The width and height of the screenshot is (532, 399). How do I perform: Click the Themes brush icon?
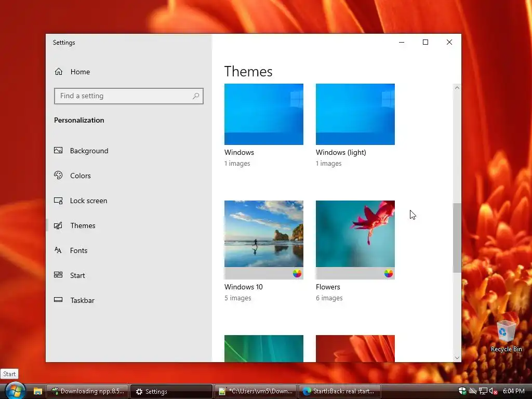click(58, 225)
